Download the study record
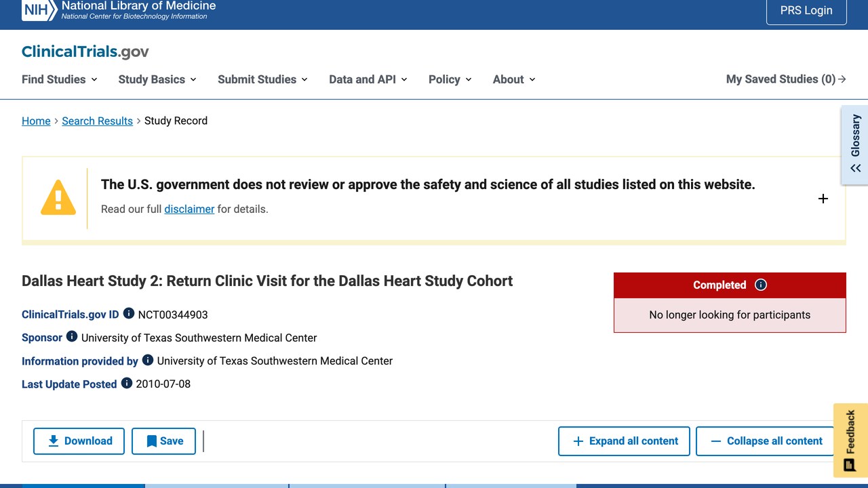The image size is (868, 488). coord(79,441)
